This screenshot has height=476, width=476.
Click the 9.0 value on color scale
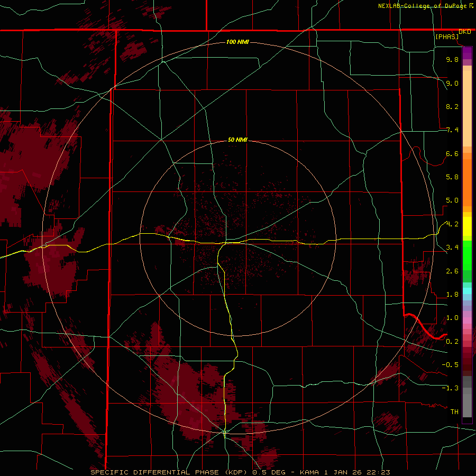tap(452, 83)
